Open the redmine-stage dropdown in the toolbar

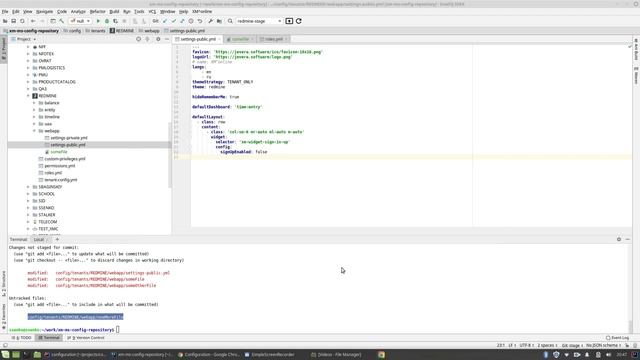point(259,21)
